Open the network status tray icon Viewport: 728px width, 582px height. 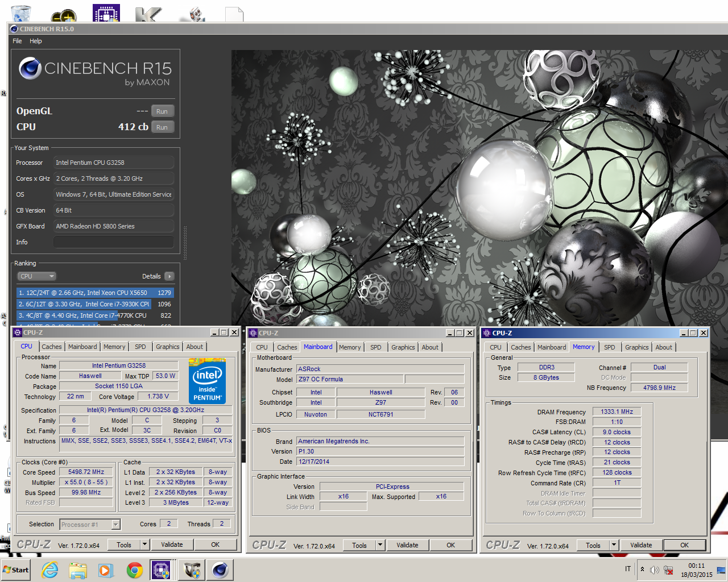coord(668,570)
